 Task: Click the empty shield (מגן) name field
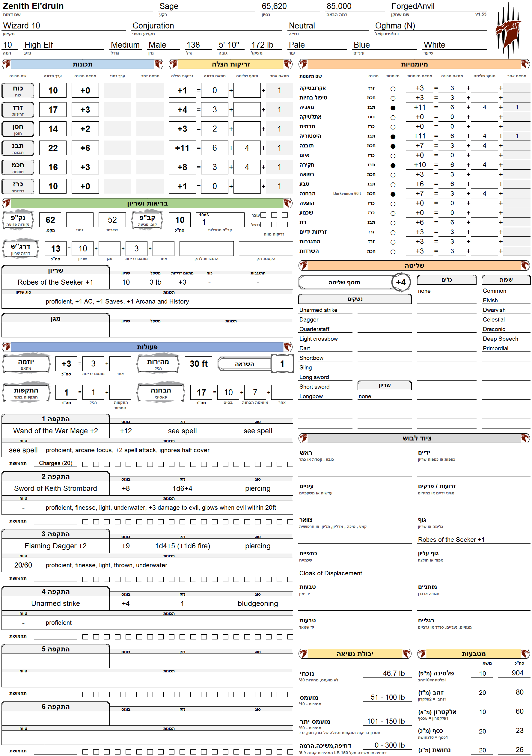point(55,330)
